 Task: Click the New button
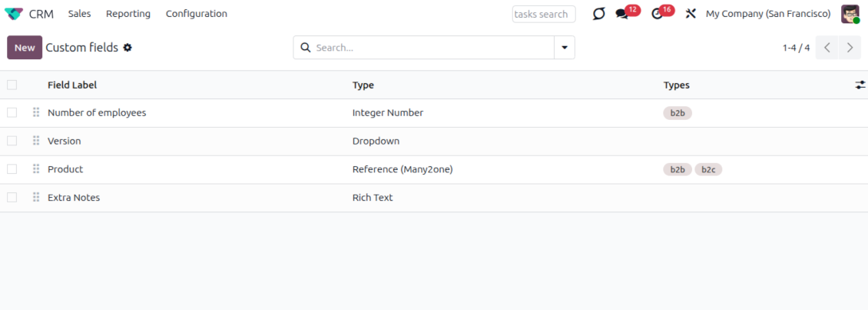point(25,48)
